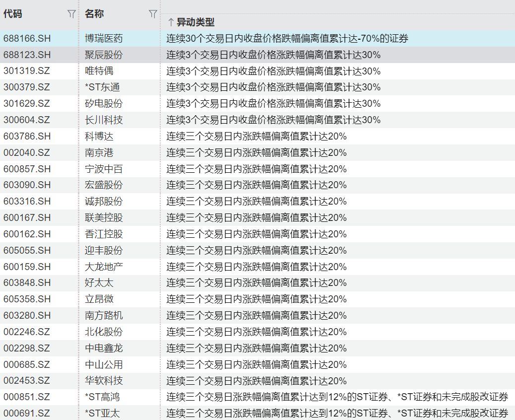Click the 30% deviation text in 长川科技 row
The image size is (515, 420).
coord(273,120)
